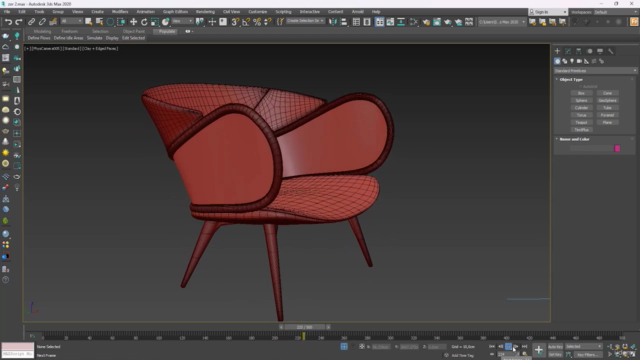Image resolution: width=640 pixels, height=360 pixels.
Task: Click Use Pivot Point Center icon
Action: click(x=200, y=22)
